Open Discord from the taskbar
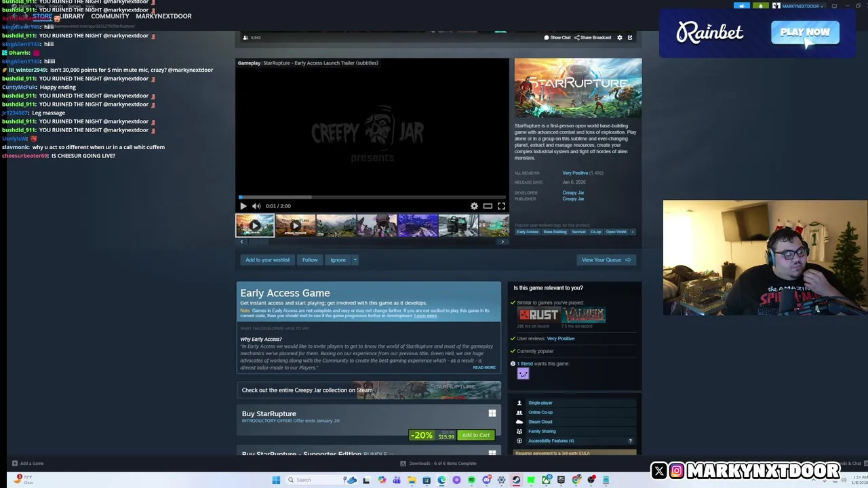 (487, 480)
